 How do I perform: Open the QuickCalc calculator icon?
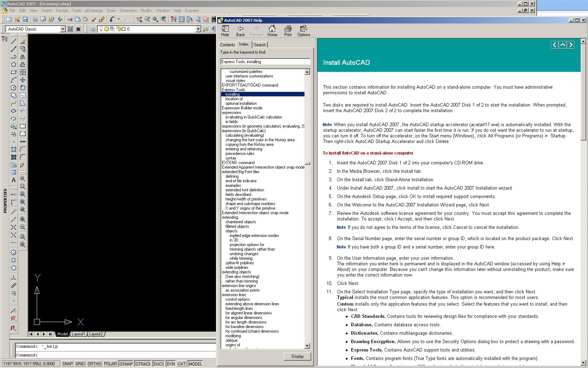pyautogui.click(x=214, y=20)
